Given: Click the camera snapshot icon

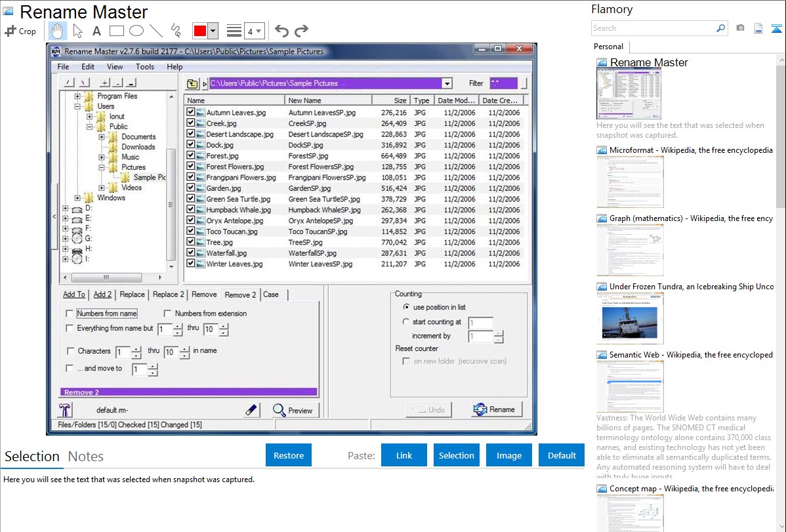Looking at the screenshot, I should [x=740, y=28].
